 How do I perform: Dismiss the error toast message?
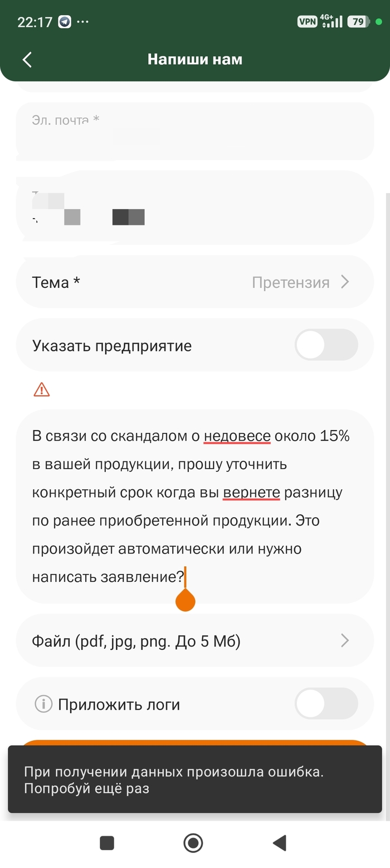pyautogui.click(x=195, y=779)
